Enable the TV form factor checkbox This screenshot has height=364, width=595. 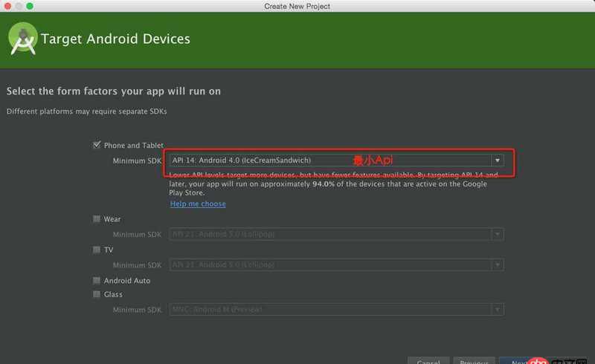97,250
